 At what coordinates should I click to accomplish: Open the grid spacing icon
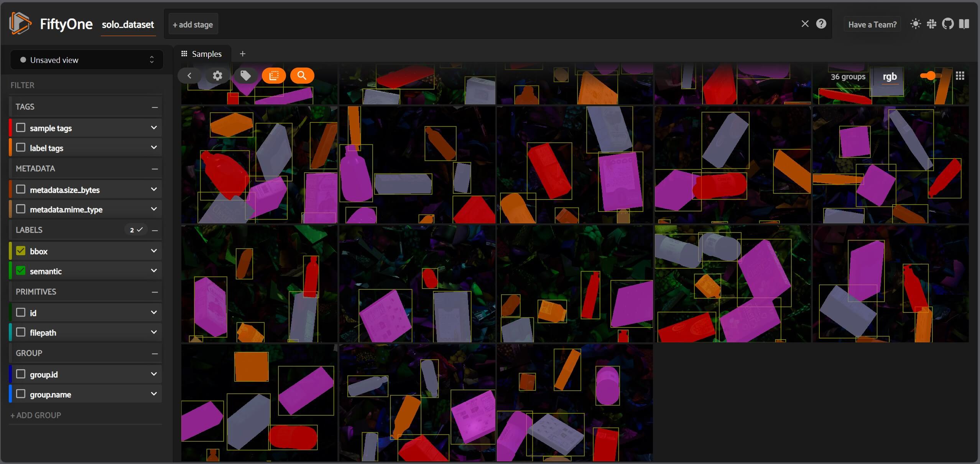(960, 76)
